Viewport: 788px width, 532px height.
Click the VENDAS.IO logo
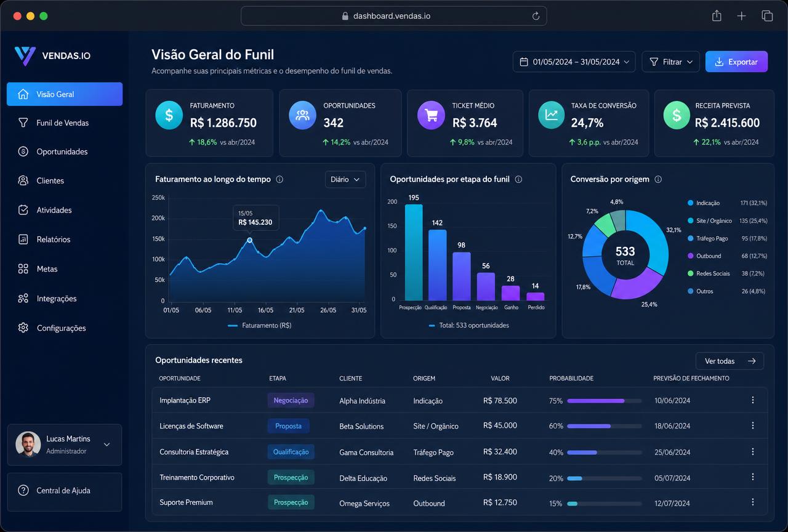coord(52,55)
